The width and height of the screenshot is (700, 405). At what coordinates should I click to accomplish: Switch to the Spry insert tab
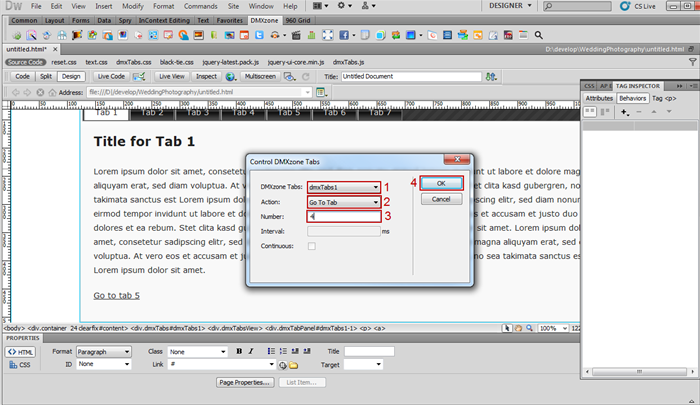125,21
